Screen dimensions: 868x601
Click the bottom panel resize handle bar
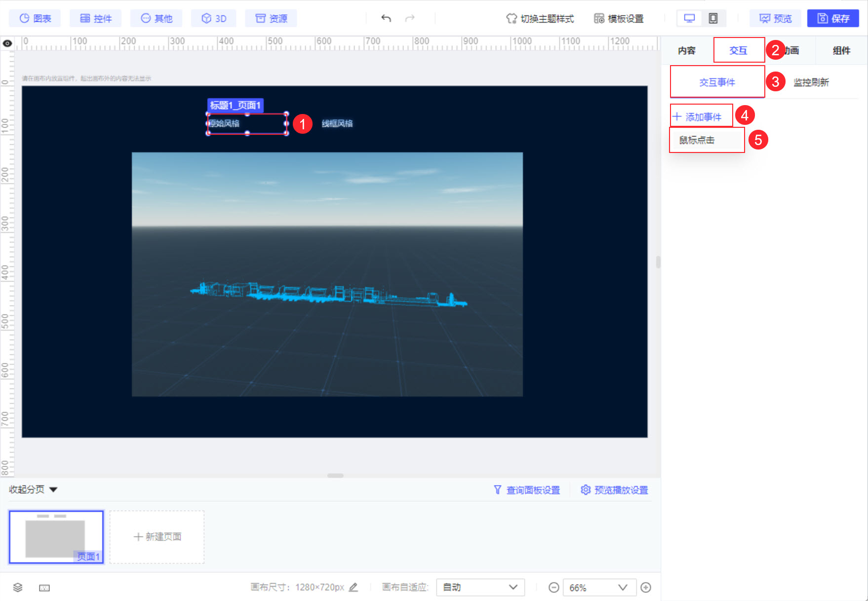(335, 476)
